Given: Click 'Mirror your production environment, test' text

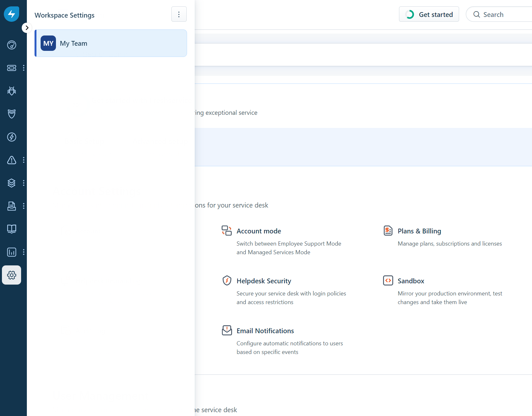Looking at the screenshot, I should [450, 294].
